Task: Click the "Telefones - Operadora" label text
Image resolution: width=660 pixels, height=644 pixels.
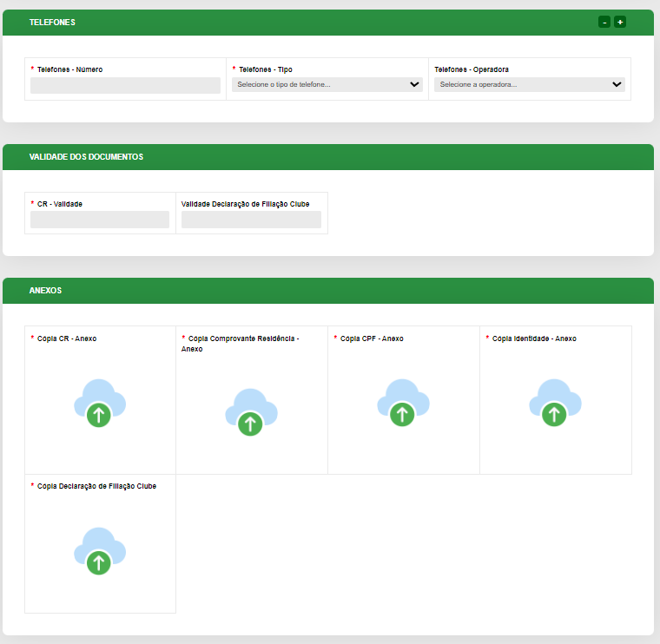Action: tap(472, 69)
